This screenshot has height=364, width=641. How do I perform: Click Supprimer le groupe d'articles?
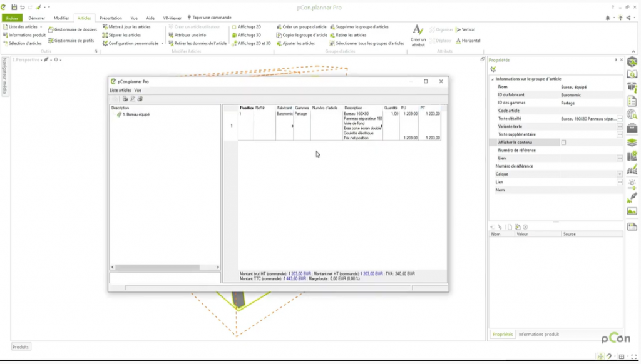pos(359,27)
